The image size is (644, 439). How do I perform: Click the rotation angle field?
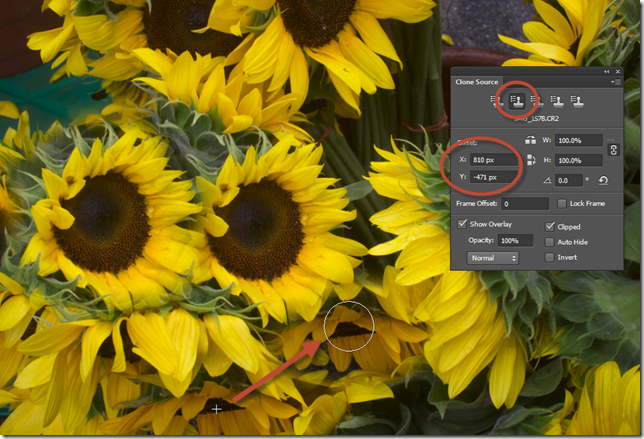pos(569,180)
